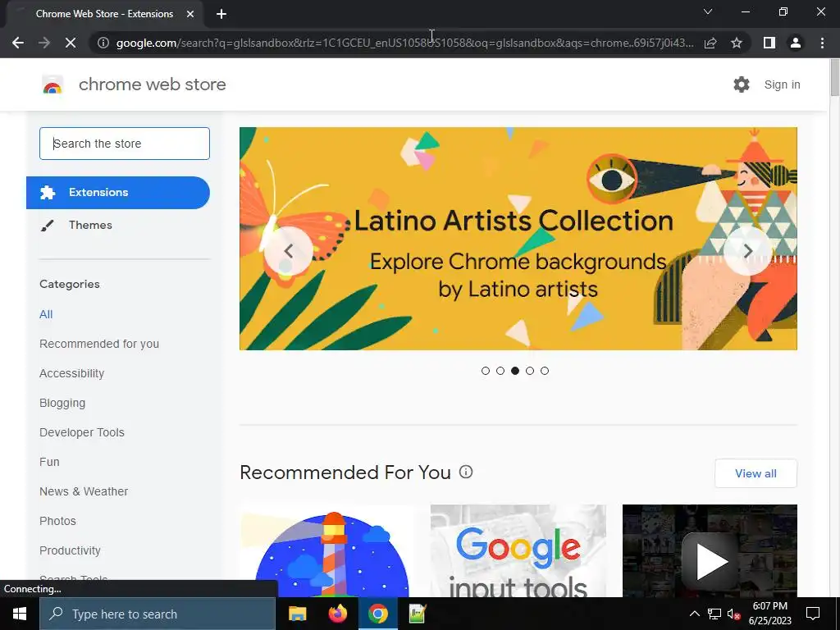Jump to the fifth carousel slide dot
Viewport: 840px width, 630px height.
(x=545, y=371)
